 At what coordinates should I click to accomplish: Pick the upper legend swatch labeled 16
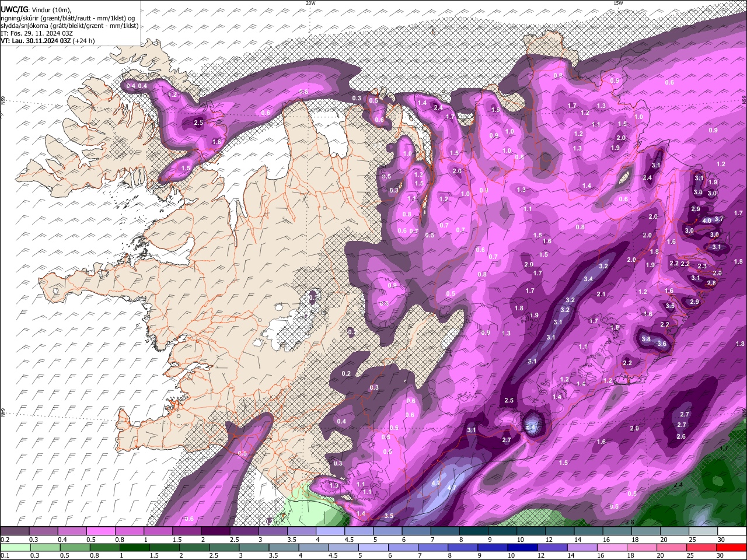click(617, 531)
